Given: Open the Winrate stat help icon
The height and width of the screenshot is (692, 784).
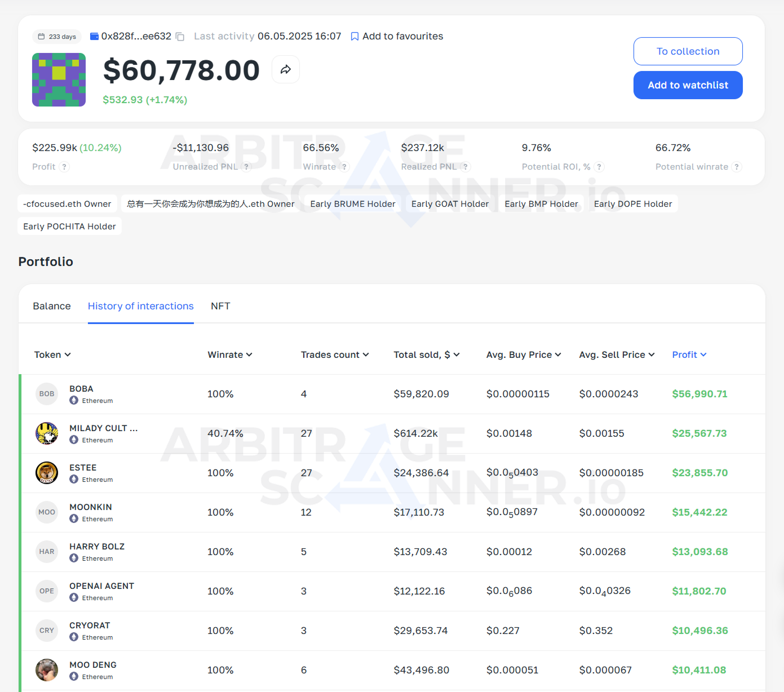Looking at the screenshot, I should 345,167.
